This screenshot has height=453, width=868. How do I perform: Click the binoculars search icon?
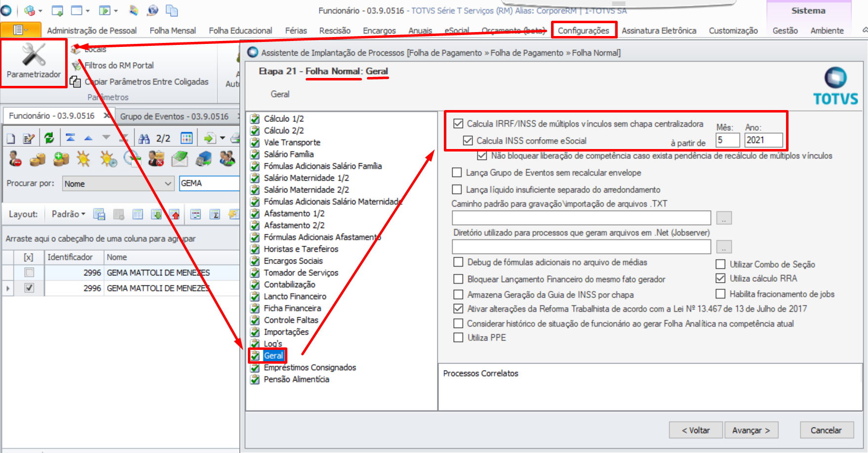pyautogui.click(x=144, y=139)
